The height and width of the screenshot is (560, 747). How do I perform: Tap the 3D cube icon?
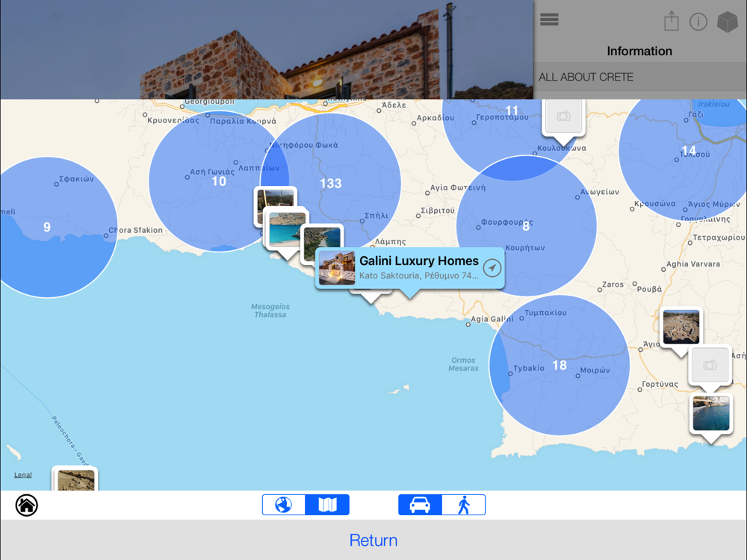pos(727,22)
